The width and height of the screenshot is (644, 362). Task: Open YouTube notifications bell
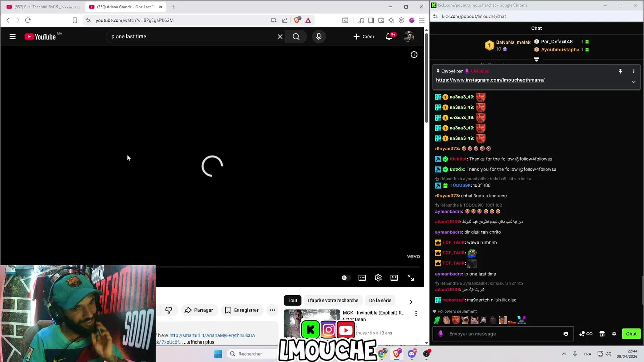[389, 36]
